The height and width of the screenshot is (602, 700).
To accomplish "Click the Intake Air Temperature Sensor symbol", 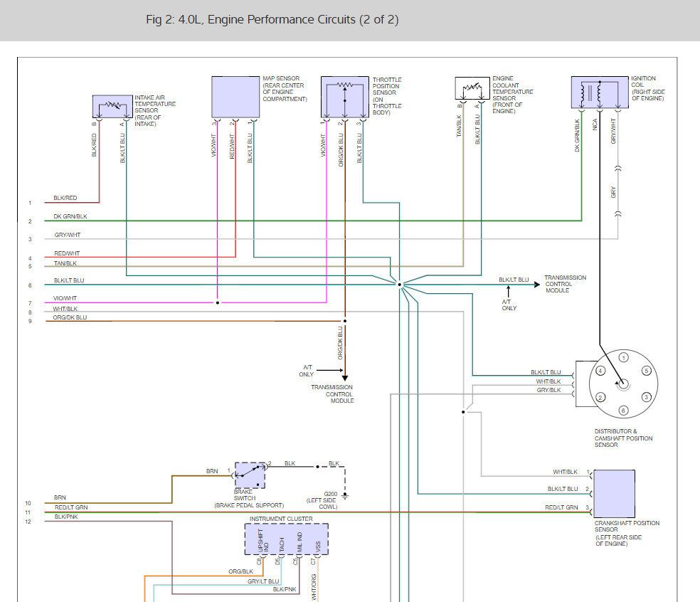I will [x=112, y=107].
